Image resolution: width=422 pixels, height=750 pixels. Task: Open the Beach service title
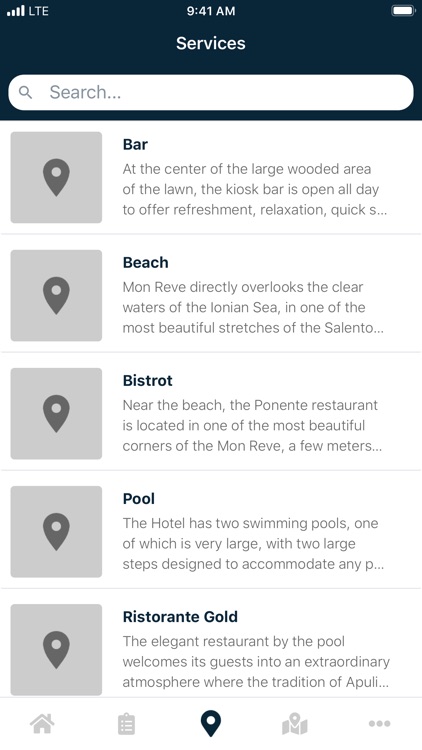point(145,263)
